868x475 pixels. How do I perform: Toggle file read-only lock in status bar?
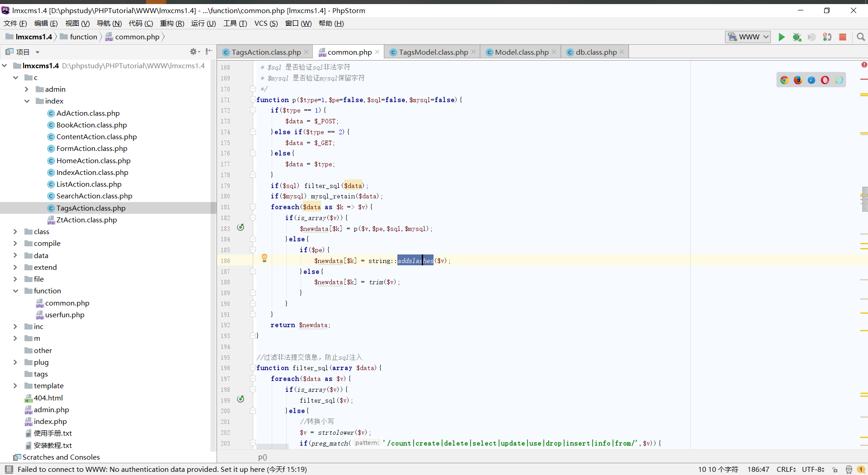(x=835, y=470)
